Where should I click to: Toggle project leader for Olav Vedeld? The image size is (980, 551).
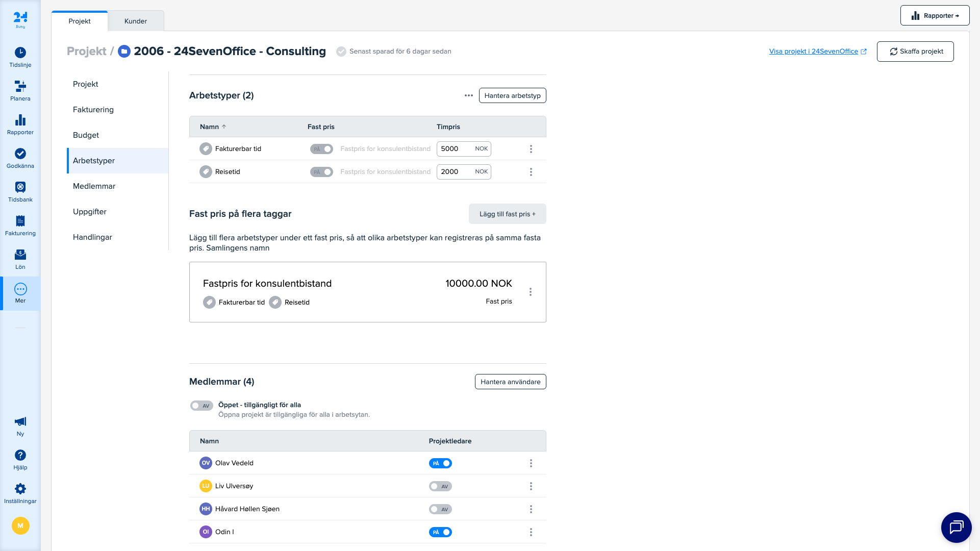[440, 463]
